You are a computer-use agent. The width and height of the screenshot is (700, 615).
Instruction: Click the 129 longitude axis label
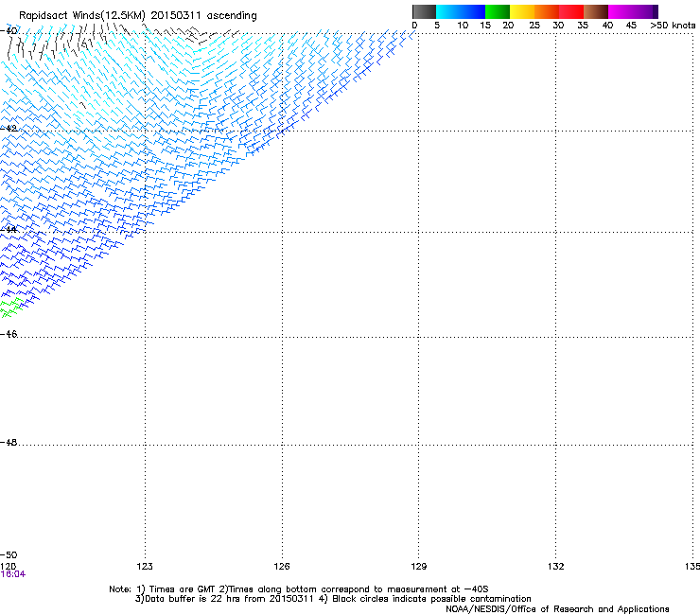pyautogui.click(x=419, y=567)
